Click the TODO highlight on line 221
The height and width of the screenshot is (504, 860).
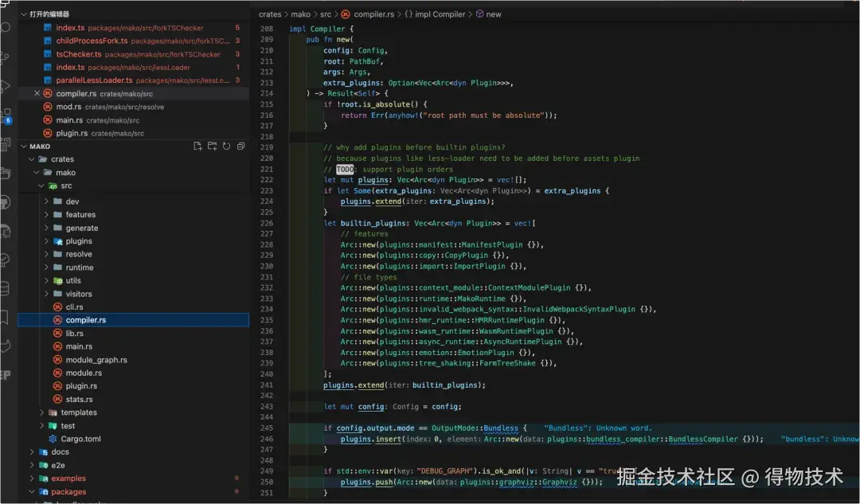click(345, 170)
